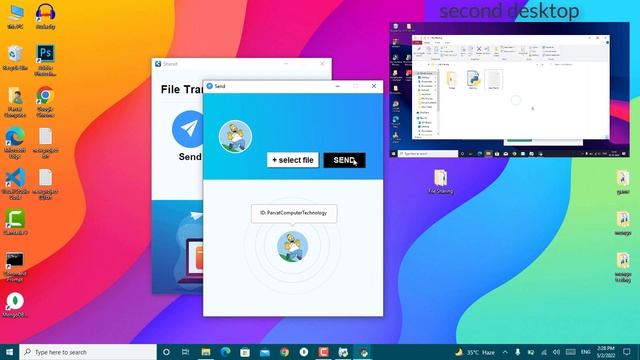Expand the hidden system tray icons chevron
Screen dimensions: 640x360
505,352
